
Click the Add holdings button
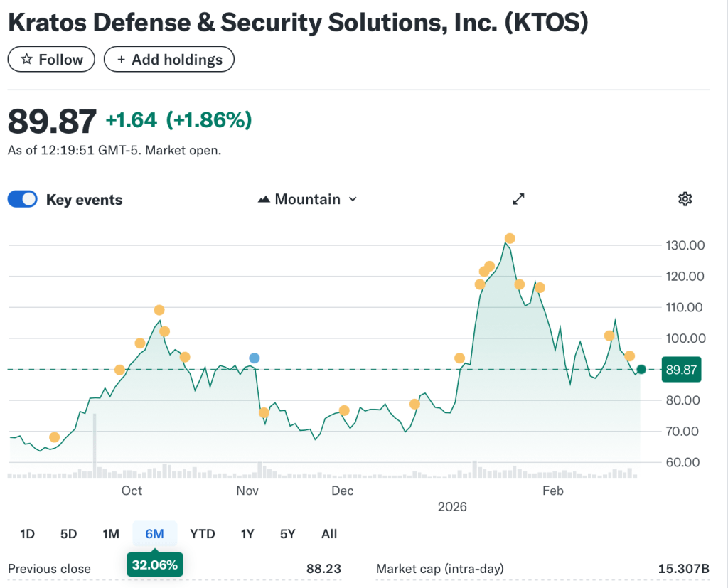point(169,60)
